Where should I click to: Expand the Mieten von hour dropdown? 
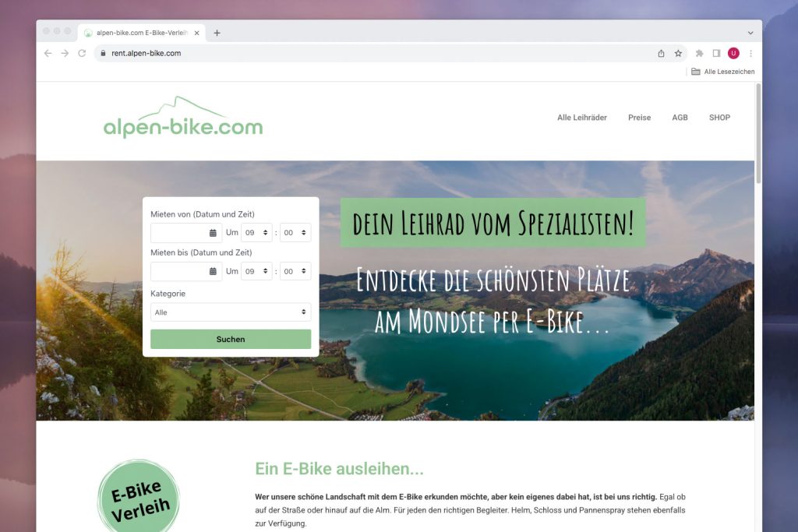pyautogui.click(x=256, y=233)
